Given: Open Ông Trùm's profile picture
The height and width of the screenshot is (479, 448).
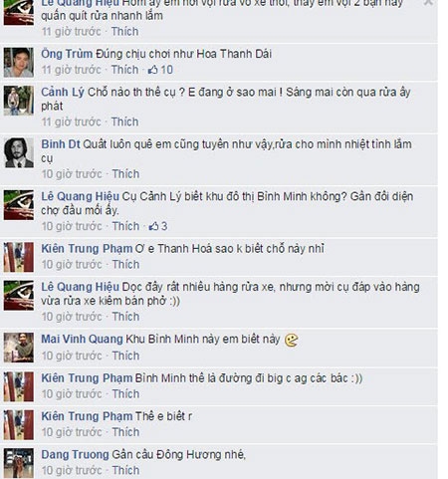Looking at the screenshot, I should [19, 63].
